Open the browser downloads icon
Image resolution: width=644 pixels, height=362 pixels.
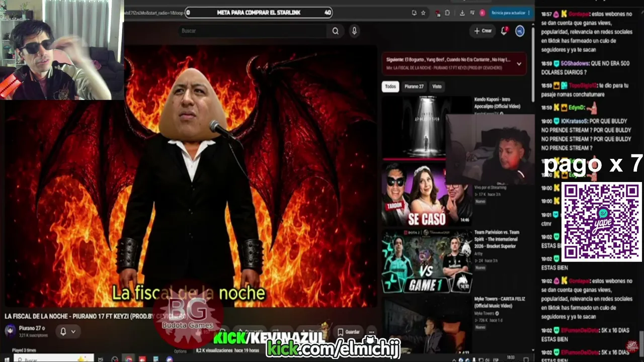[462, 13]
